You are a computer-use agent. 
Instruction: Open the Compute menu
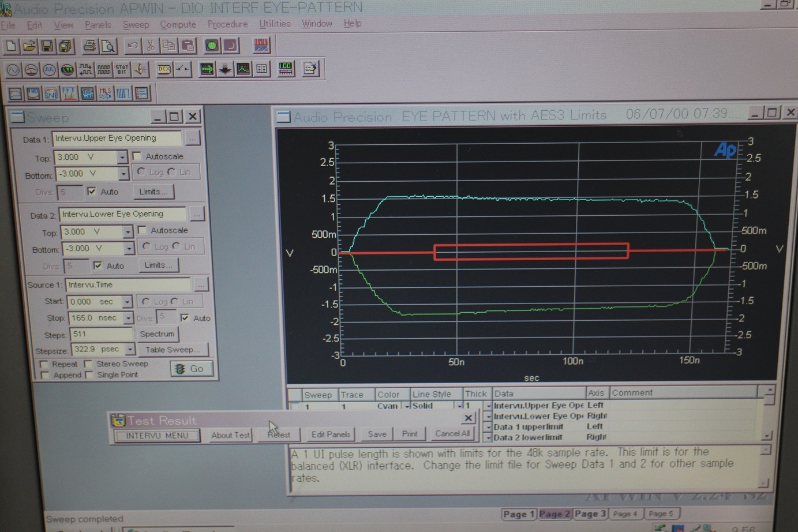pos(178,25)
